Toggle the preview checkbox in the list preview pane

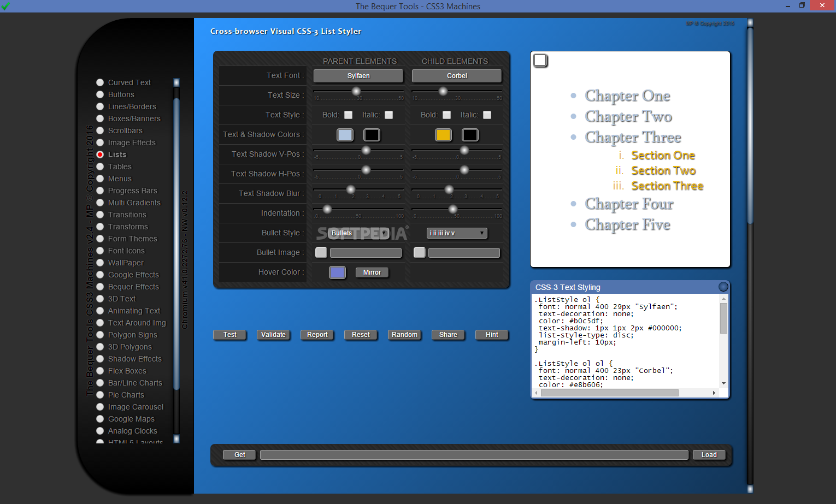[540, 60]
